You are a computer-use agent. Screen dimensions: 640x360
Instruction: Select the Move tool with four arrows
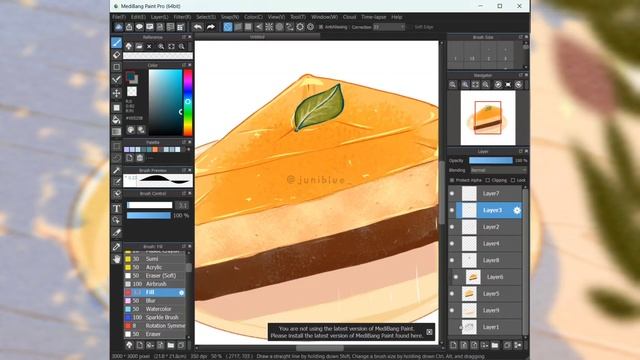(116, 93)
